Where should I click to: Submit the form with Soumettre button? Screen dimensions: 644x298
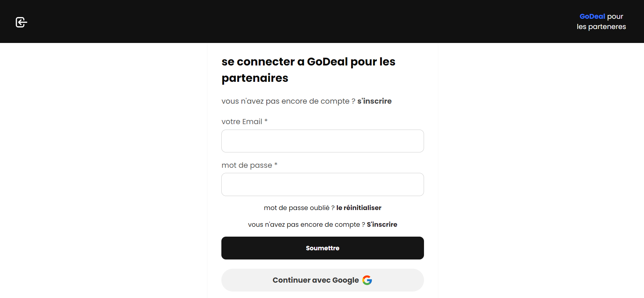323,248
